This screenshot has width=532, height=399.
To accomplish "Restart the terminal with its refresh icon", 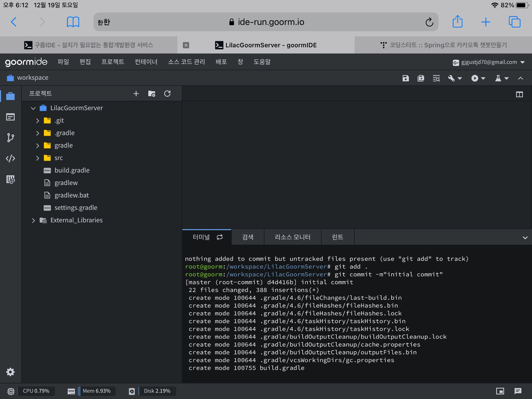I will click(220, 237).
